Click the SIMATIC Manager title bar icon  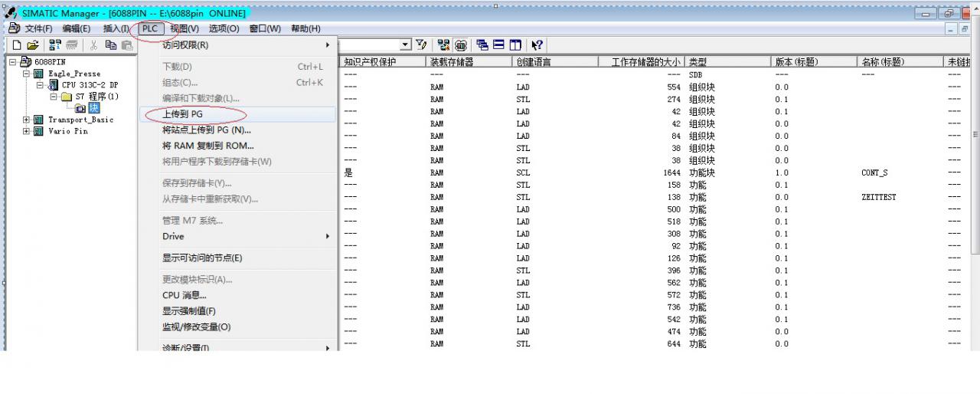click(10, 13)
